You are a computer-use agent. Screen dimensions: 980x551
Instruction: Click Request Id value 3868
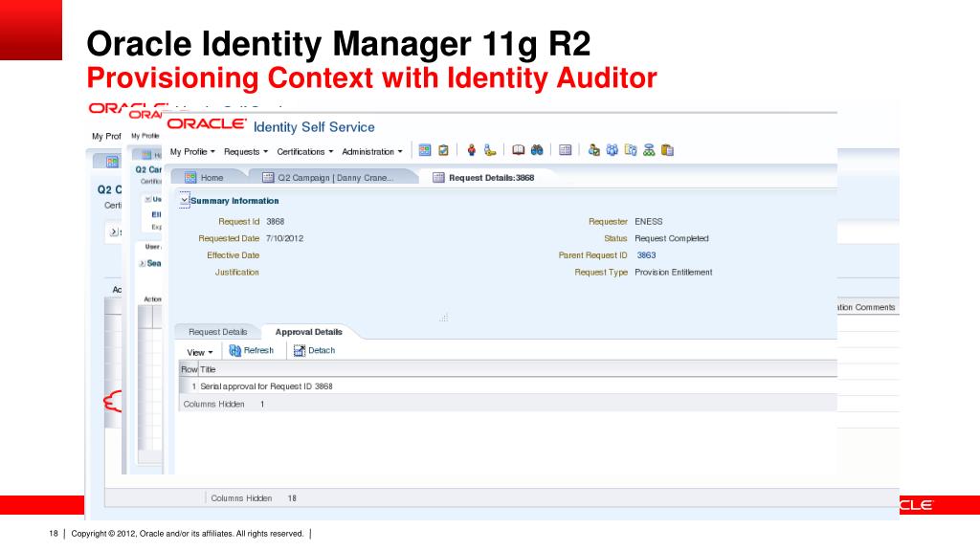(275, 221)
